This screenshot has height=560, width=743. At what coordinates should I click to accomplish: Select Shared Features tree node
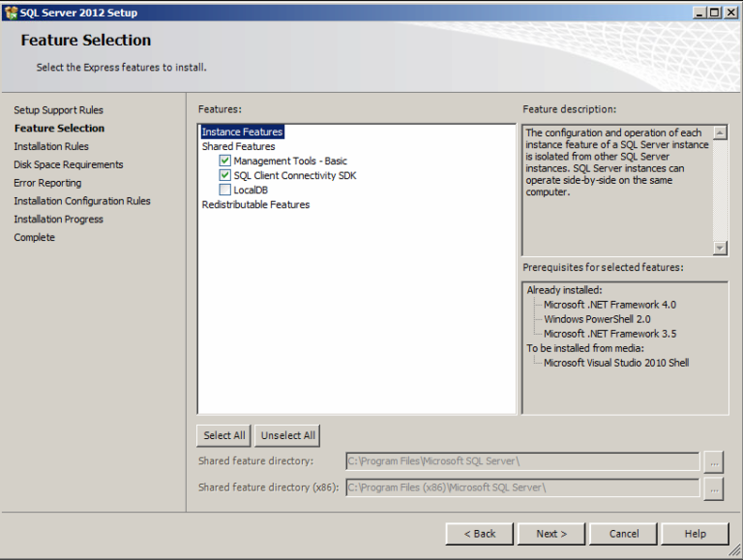point(238,147)
